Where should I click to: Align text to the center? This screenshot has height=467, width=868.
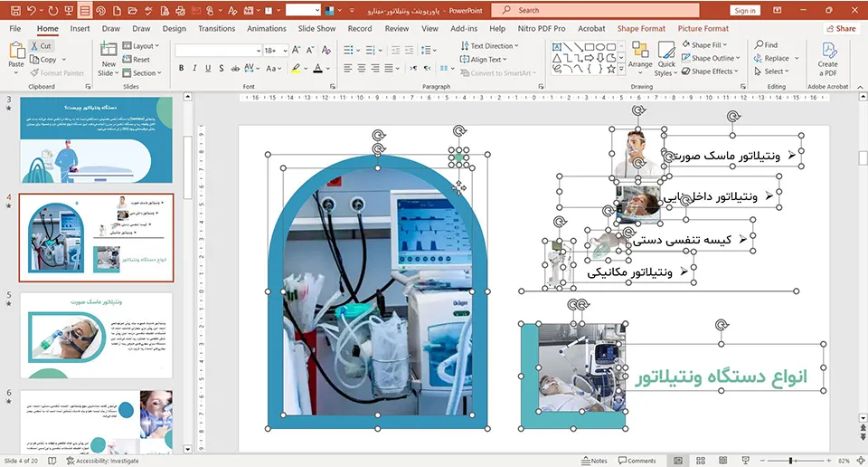point(361,68)
